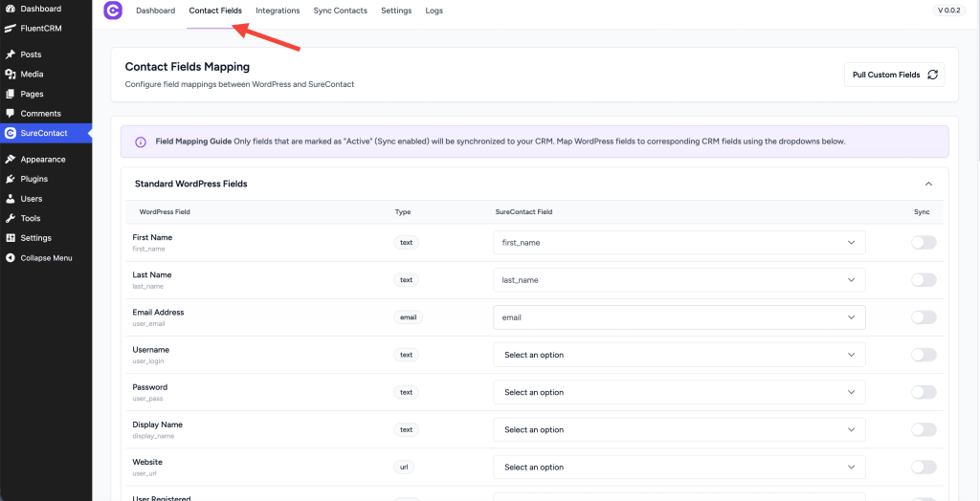
Task: Open FluentCRM in the sidebar
Action: click(40, 28)
